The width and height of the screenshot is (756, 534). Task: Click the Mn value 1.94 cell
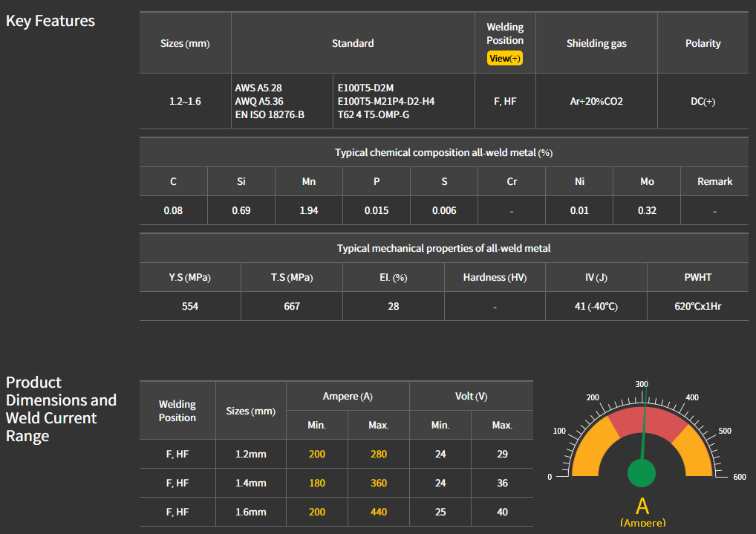(x=309, y=210)
